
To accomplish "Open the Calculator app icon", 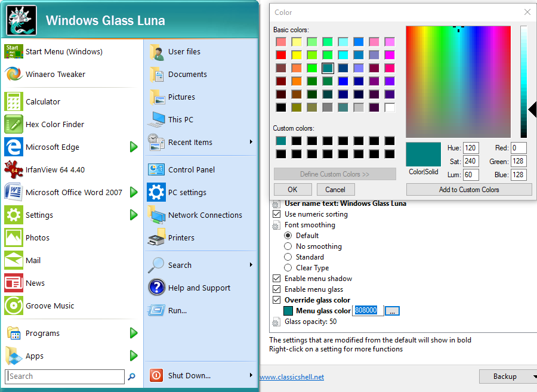I will coord(14,101).
